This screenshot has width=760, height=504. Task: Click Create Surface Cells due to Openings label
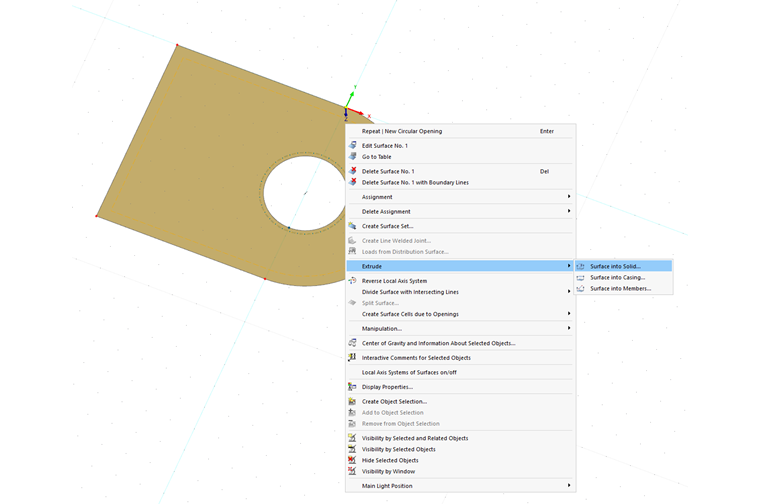pyautogui.click(x=410, y=314)
